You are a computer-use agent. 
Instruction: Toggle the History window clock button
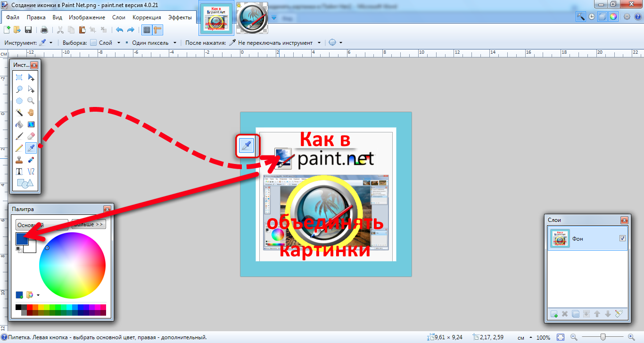click(592, 16)
